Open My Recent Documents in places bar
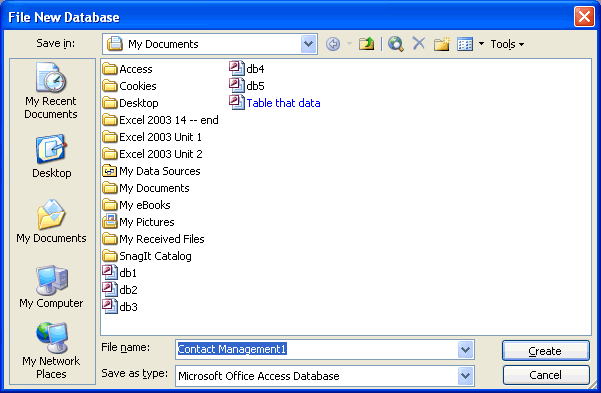Image resolution: width=601 pixels, height=393 pixels. point(51,91)
